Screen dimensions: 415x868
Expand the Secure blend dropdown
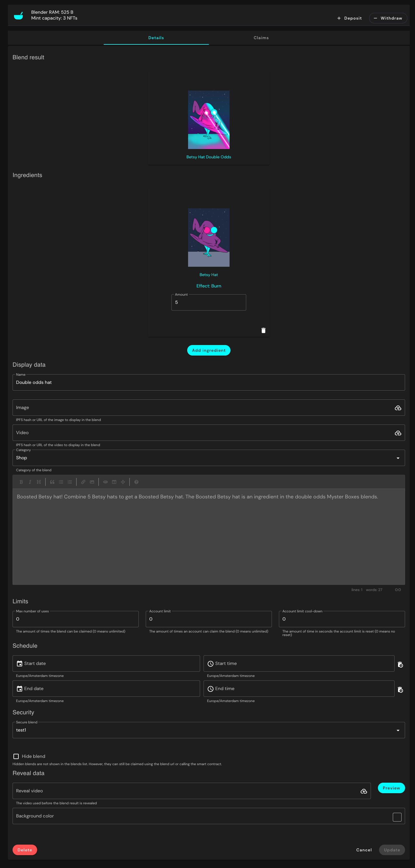(209, 730)
